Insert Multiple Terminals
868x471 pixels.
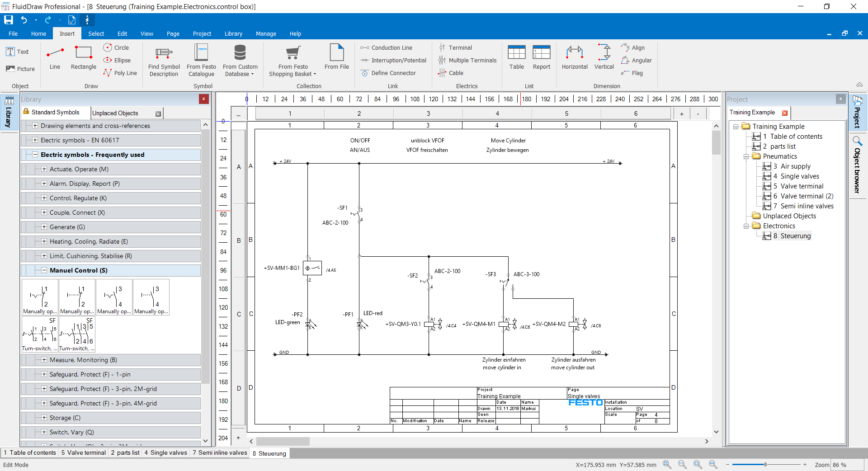point(467,60)
